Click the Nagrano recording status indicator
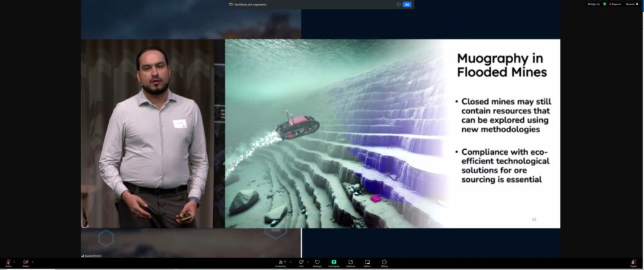 pos(614,4)
